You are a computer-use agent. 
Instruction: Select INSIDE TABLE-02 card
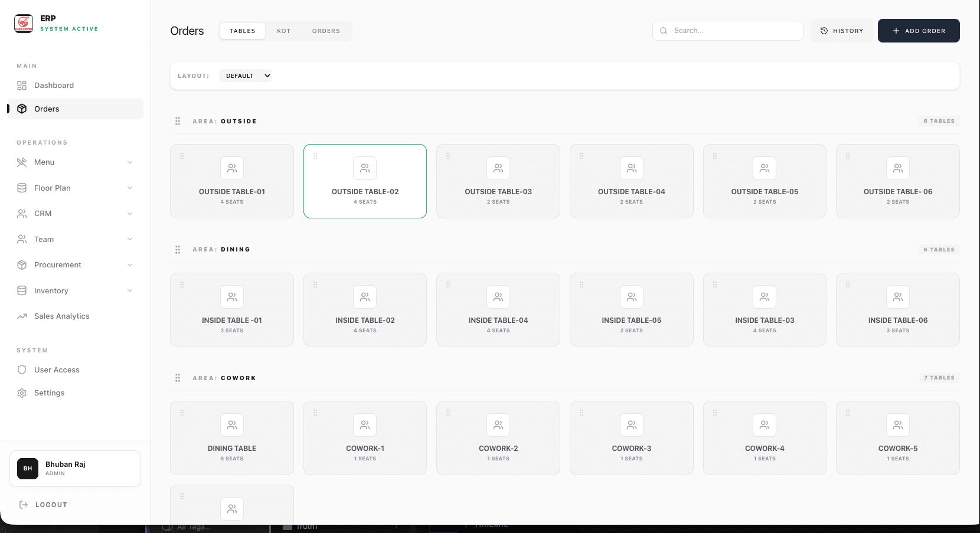(x=365, y=309)
